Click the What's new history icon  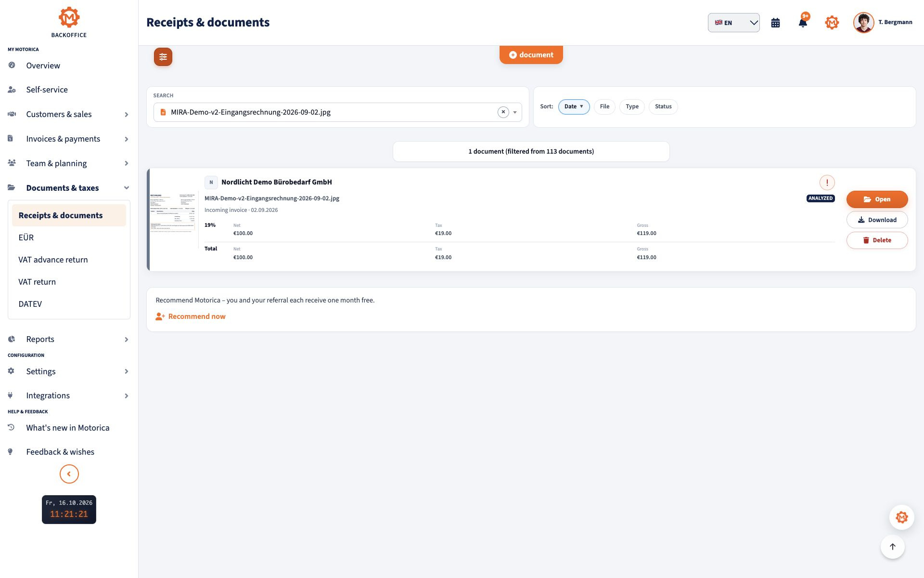11,427
